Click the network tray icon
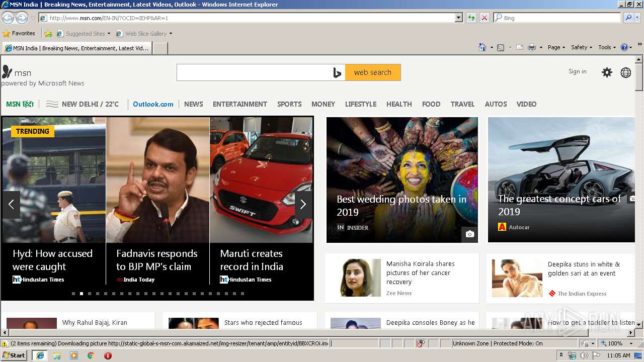644x362 pixels. (572, 355)
